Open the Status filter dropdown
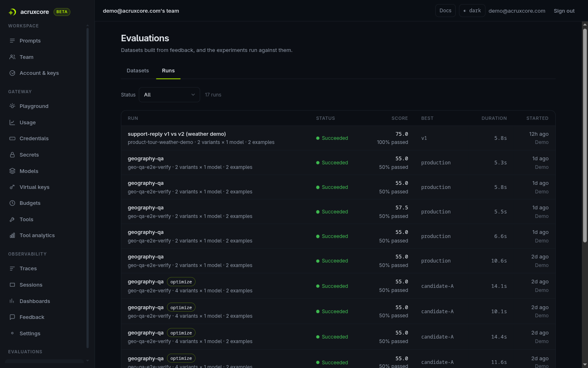 169,94
